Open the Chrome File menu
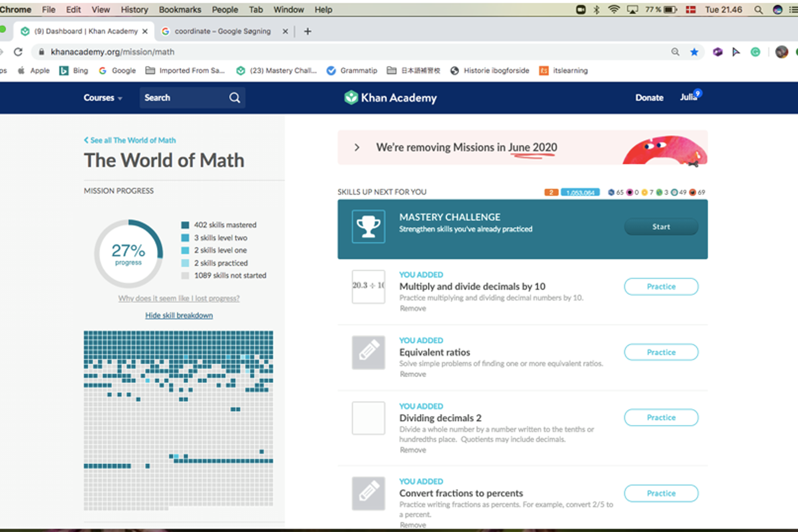This screenshot has height=532, width=798. [x=49, y=10]
